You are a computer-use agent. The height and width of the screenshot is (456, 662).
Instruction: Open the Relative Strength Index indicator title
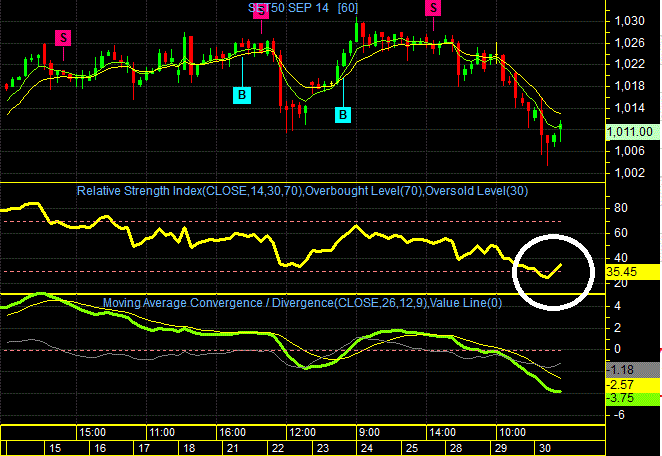click(302, 191)
